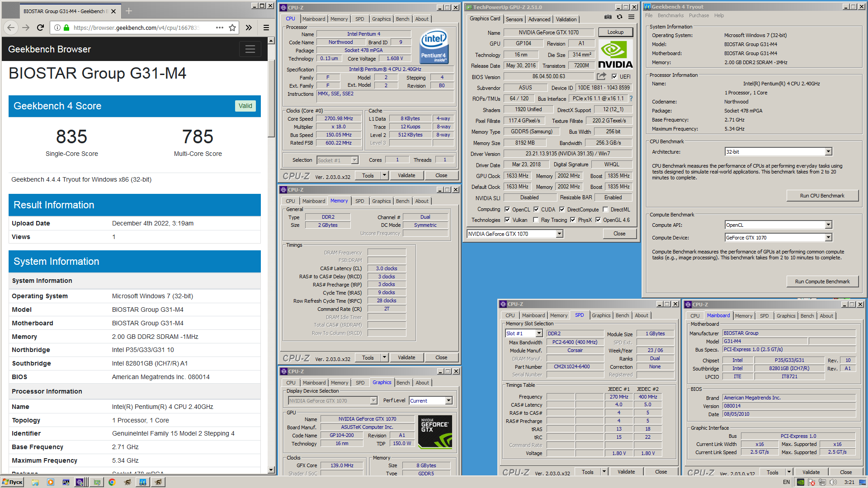This screenshot has height=488, width=868.
Task: Toggle PhysX checkbox in GPU-Z
Action: [x=573, y=220]
